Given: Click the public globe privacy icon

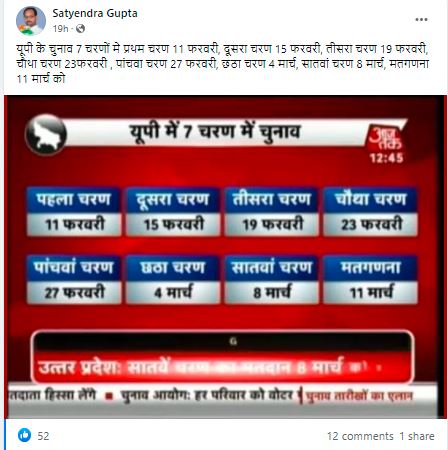Looking at the screenshot, I should [80, 29].
